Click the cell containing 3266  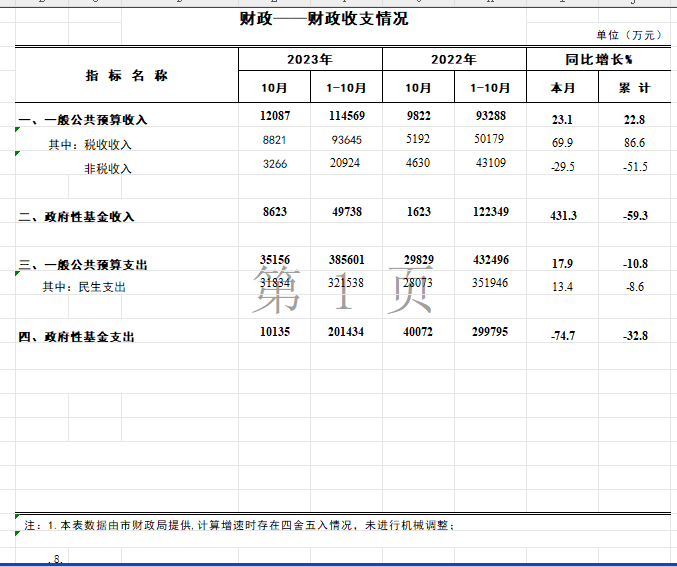click(x=275, y=164)
